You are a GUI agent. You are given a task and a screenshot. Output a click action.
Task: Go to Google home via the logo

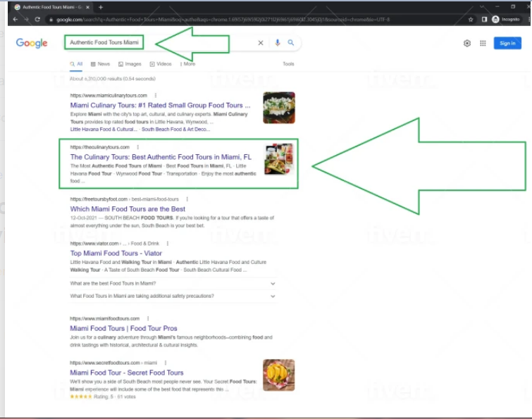point(32,43)
